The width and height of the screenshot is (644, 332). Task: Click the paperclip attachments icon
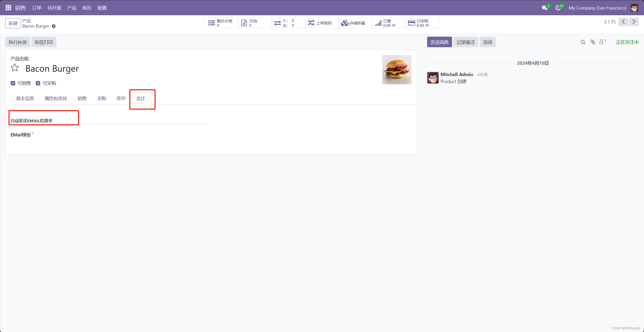(593, 42)
